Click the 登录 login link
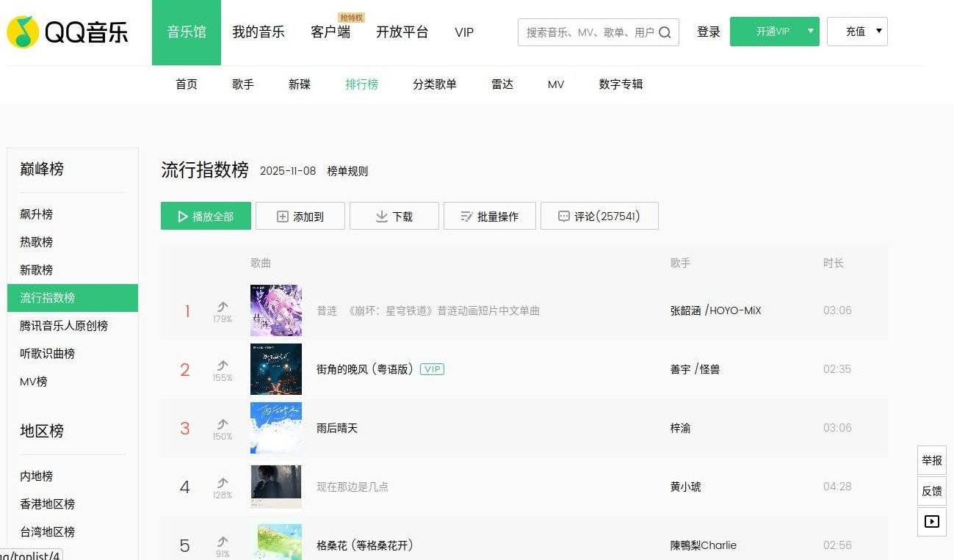 pos(708,32)
